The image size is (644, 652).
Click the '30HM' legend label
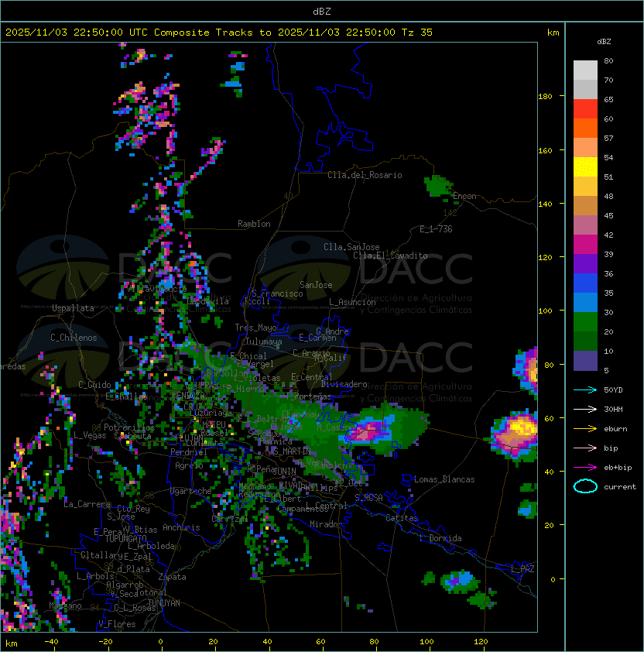click(x=613, y=409)
